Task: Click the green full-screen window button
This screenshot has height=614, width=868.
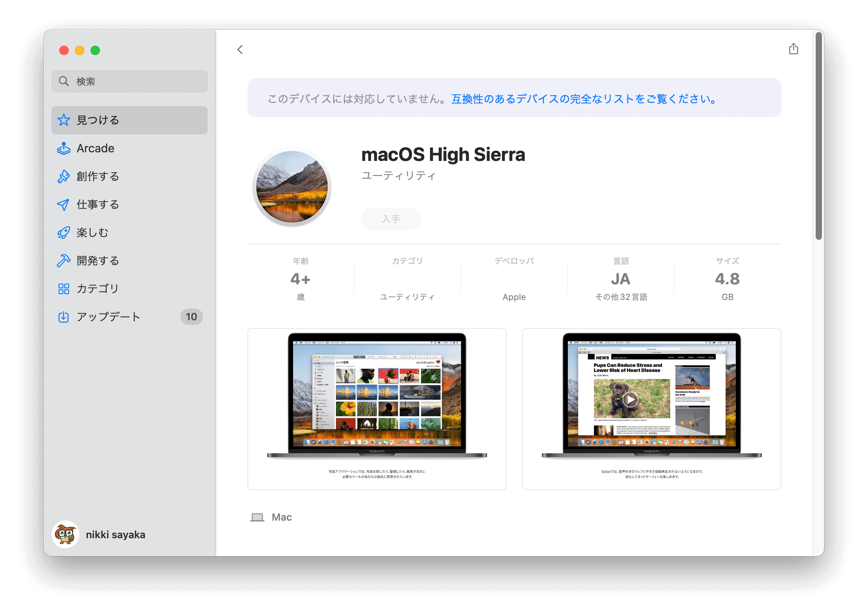Action: click(95, 50)
